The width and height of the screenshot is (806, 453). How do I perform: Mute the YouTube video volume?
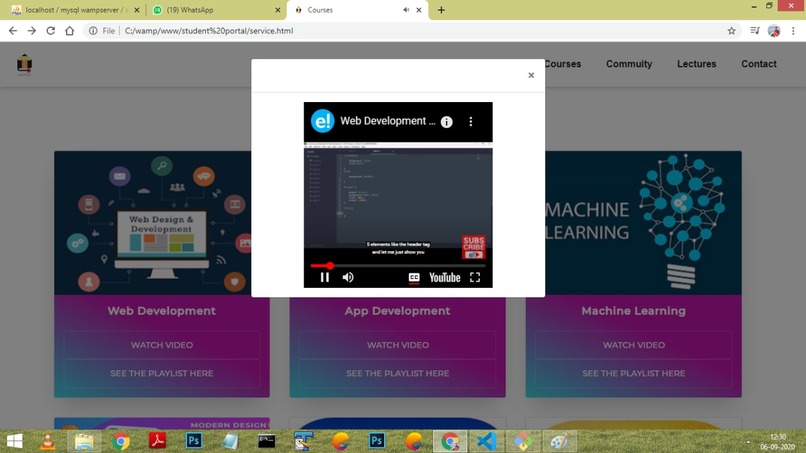tap(348, 277)
